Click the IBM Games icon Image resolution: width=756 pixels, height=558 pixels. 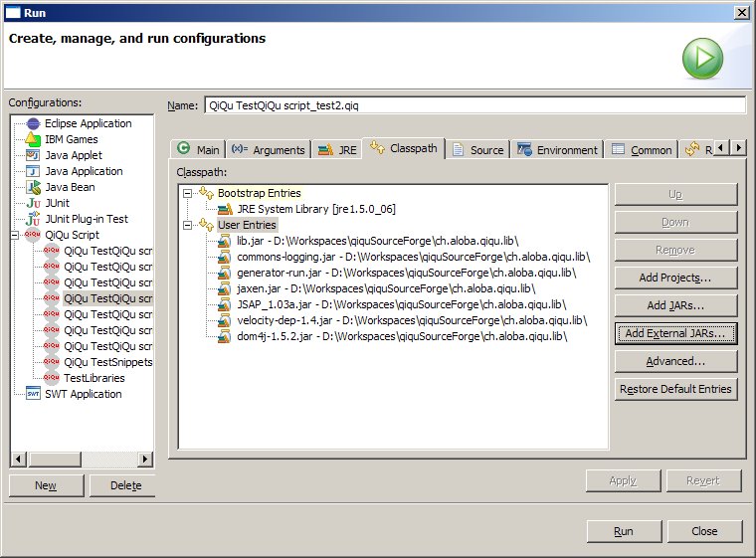pos(33,139)
